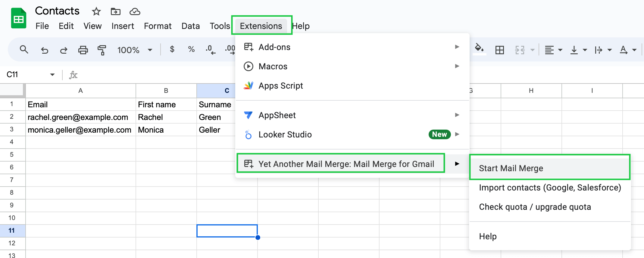The height and width of the screenshot is (258, 644).
Task: Open the Google Sheets home icon
Action: [19, 18]
